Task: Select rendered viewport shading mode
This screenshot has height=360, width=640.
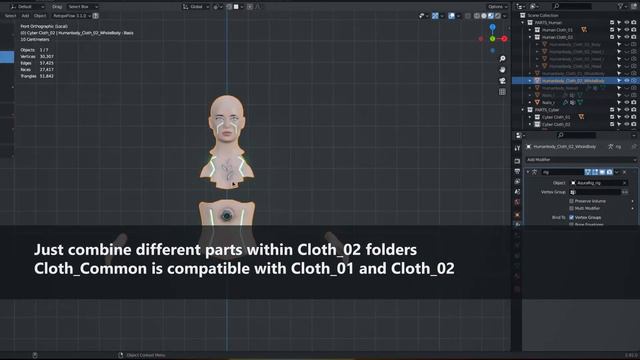Action: pos(498,16)
